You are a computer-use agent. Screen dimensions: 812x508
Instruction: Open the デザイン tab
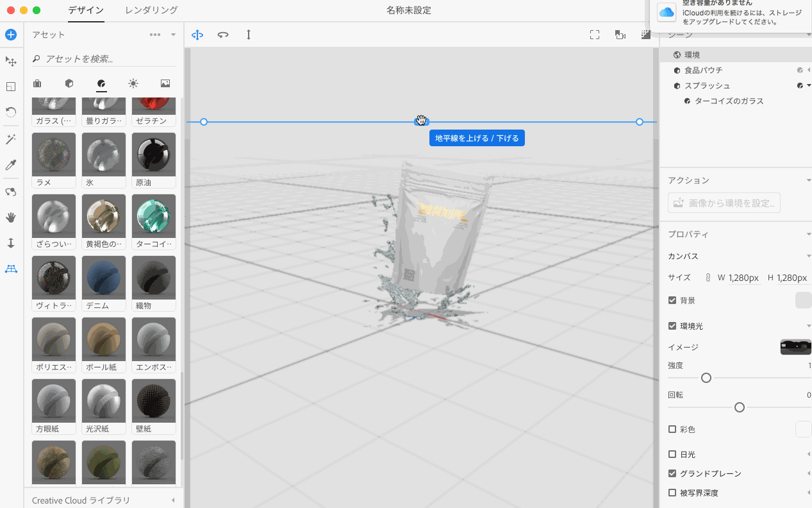pos(86,10)
